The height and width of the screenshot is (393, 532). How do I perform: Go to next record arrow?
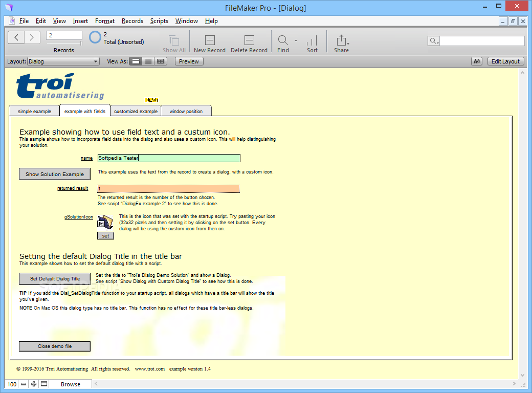tap(32, 37)
